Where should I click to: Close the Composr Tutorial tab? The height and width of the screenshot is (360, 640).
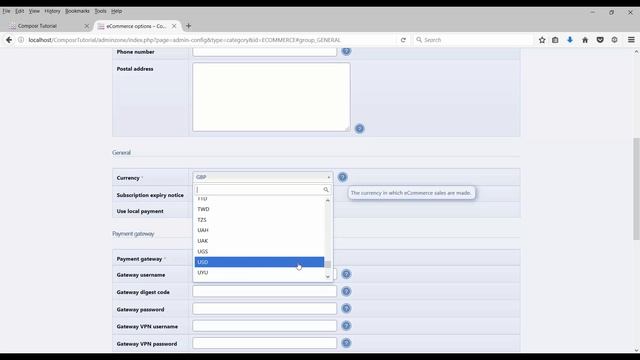tap(87, 26)
